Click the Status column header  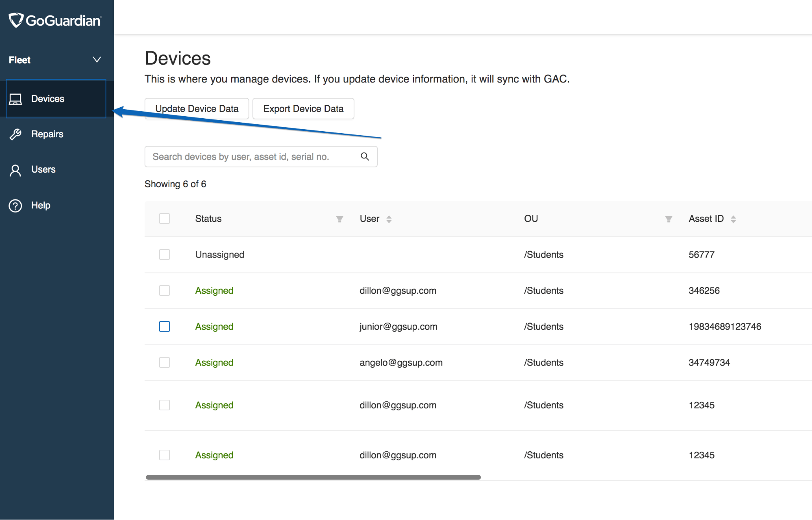pyautogui.click(x=208, y=219)
